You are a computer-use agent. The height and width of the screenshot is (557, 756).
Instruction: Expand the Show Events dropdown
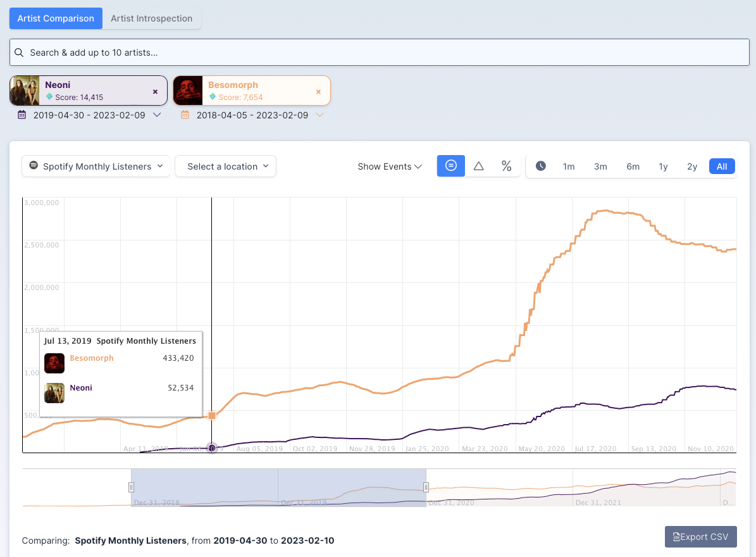pos(389,166)
